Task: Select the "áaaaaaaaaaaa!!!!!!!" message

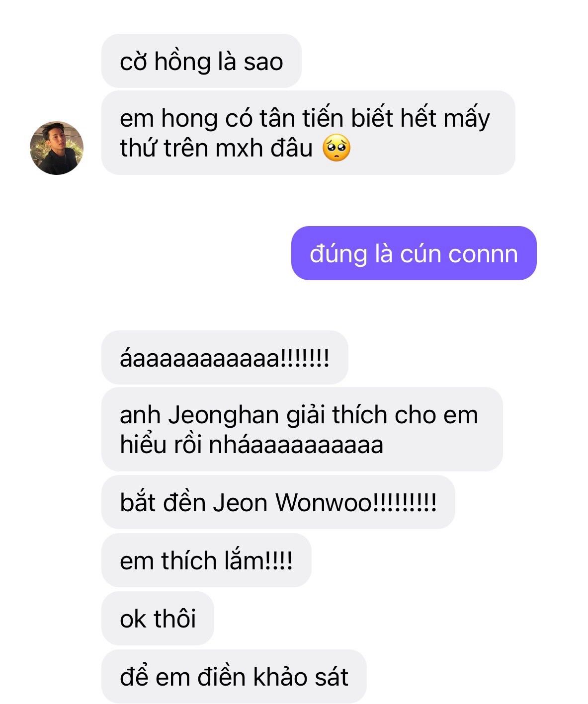Action: point(225,357)
